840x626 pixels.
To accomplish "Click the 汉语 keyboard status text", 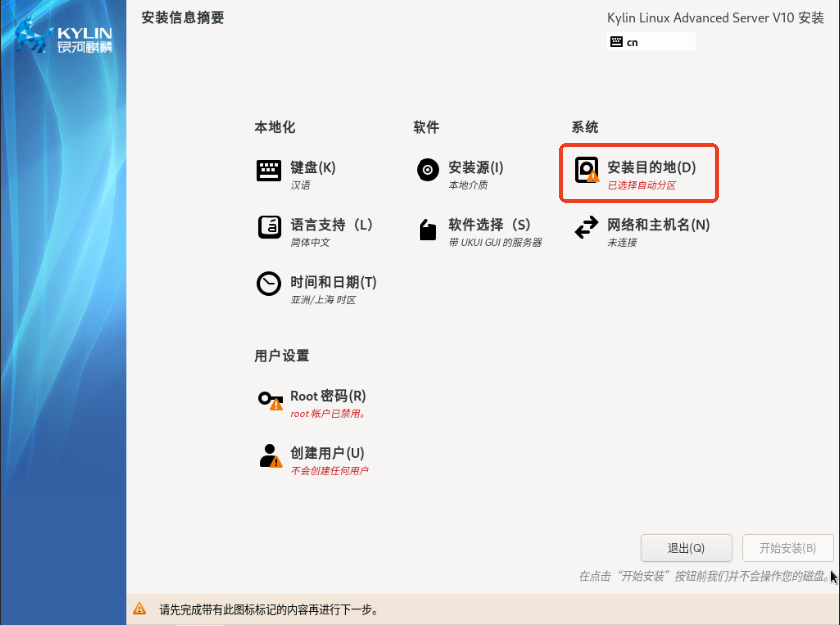I will 300,185.
